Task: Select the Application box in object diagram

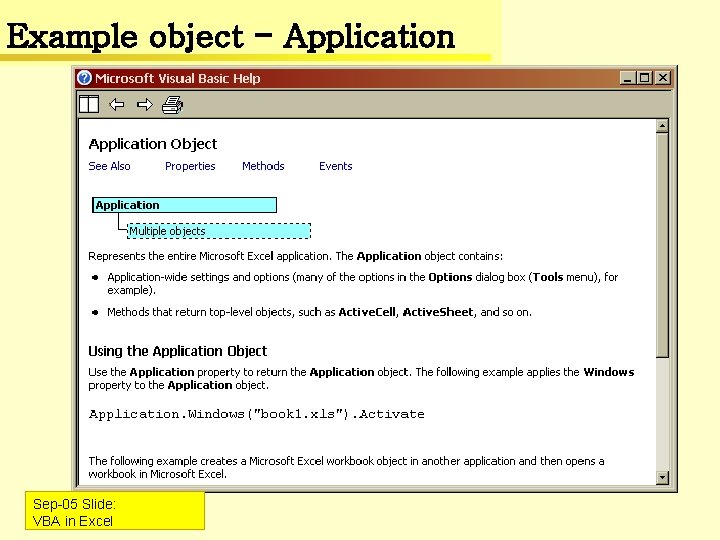Action: coord(185,205)
